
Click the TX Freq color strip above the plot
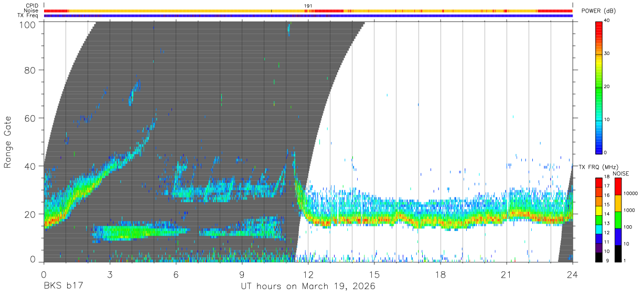308,16
